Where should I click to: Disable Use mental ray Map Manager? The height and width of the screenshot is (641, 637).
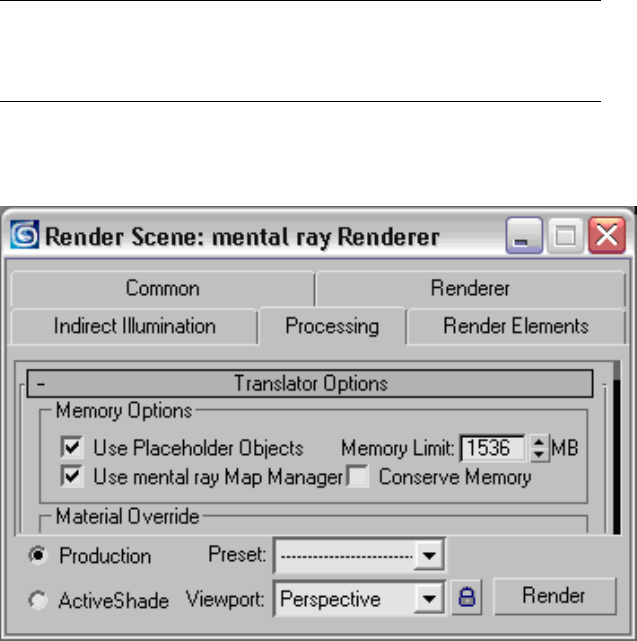pos(72,476)
